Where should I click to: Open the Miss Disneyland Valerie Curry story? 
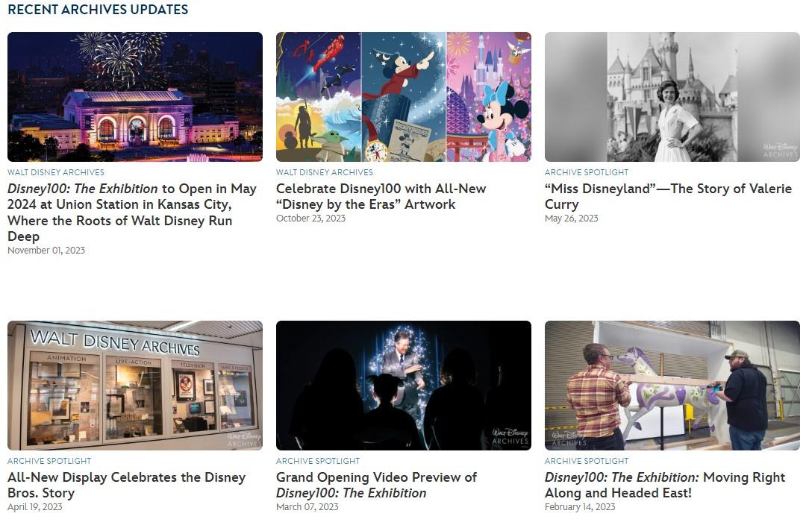click(668, 197)
